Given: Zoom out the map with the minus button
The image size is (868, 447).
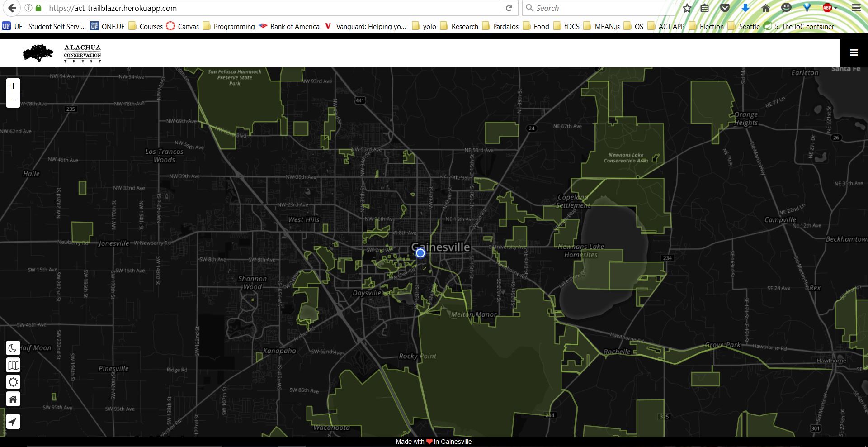Looking at the screenshot, I should pos(13,100).
